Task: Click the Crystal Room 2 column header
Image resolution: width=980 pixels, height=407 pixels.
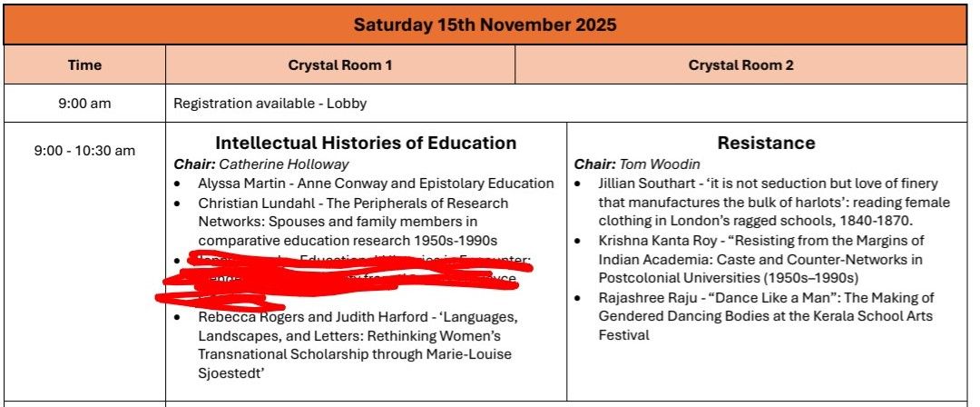Action: pos(740,65)
